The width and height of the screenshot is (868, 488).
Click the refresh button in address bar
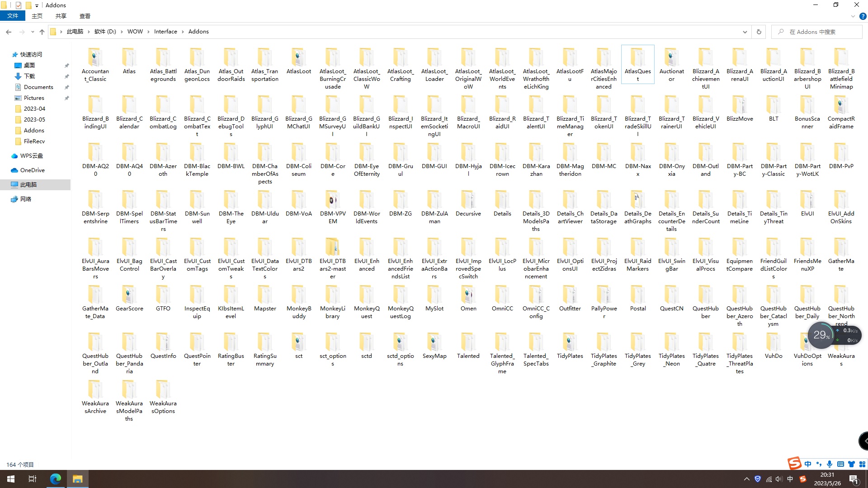[759, 32]
